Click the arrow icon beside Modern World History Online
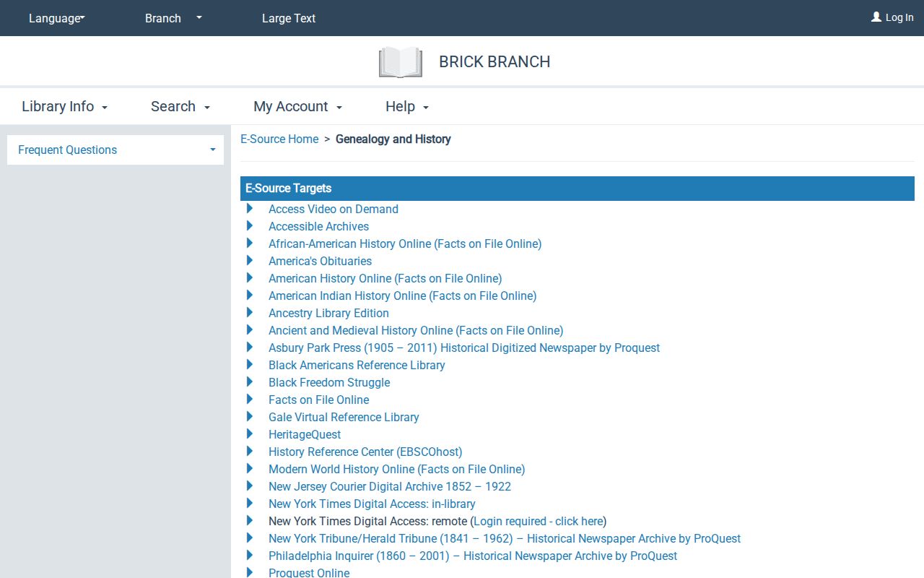Image resolution: width=924 pixels, height=578 pixels. 250,468
